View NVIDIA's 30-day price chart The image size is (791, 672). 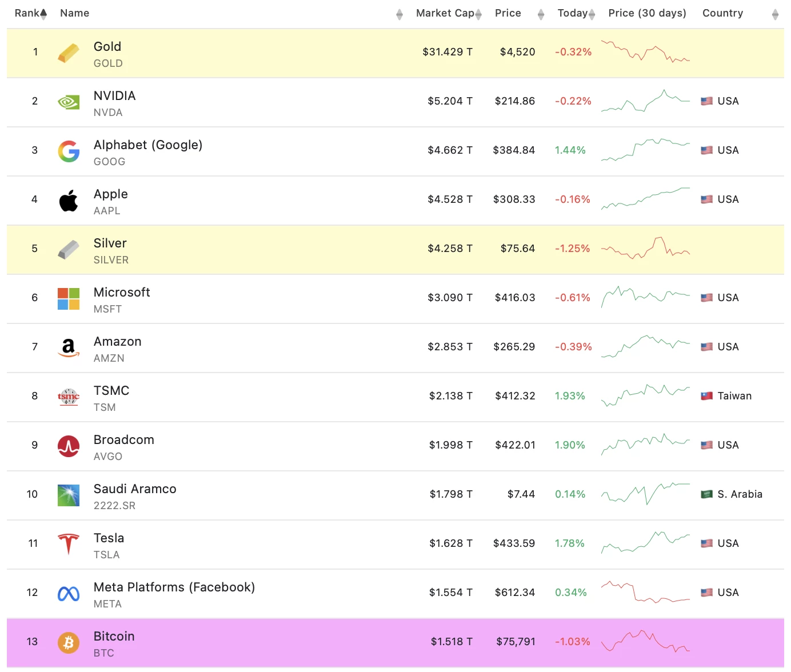646,101
